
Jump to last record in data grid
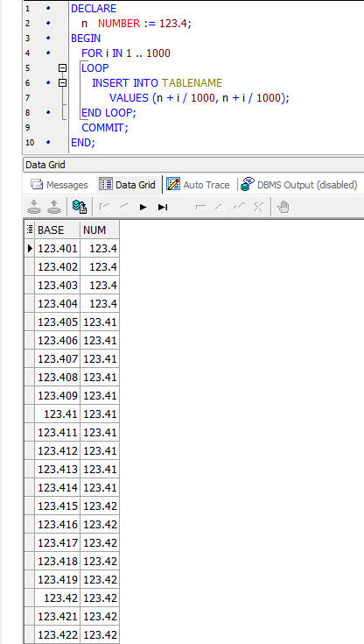tap(163, 207)
